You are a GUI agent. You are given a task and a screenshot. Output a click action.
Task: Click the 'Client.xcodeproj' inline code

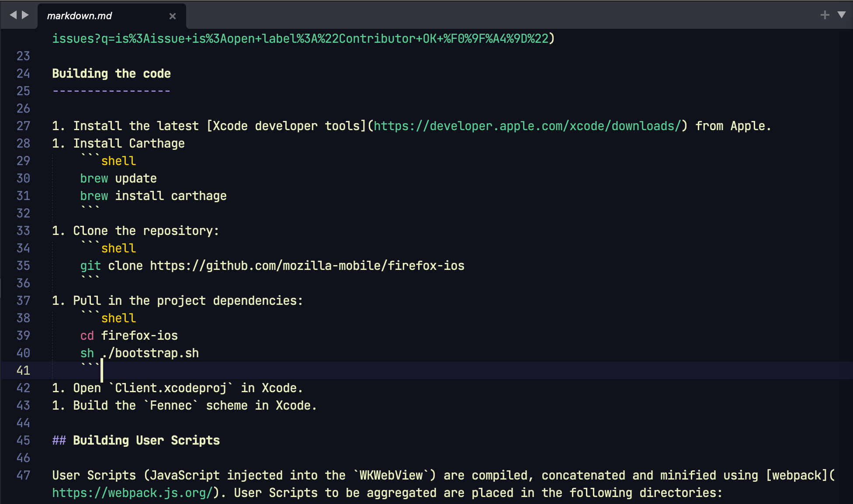point(170,388)
